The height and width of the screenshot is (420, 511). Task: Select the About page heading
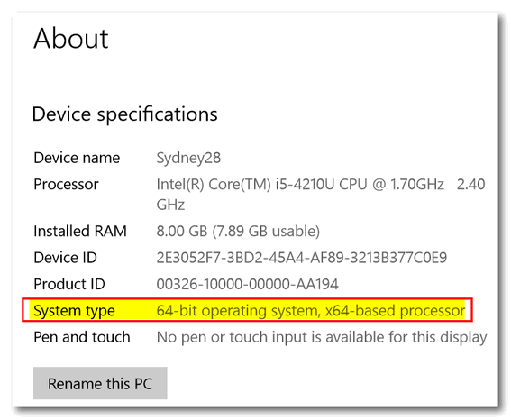point(70,39)
